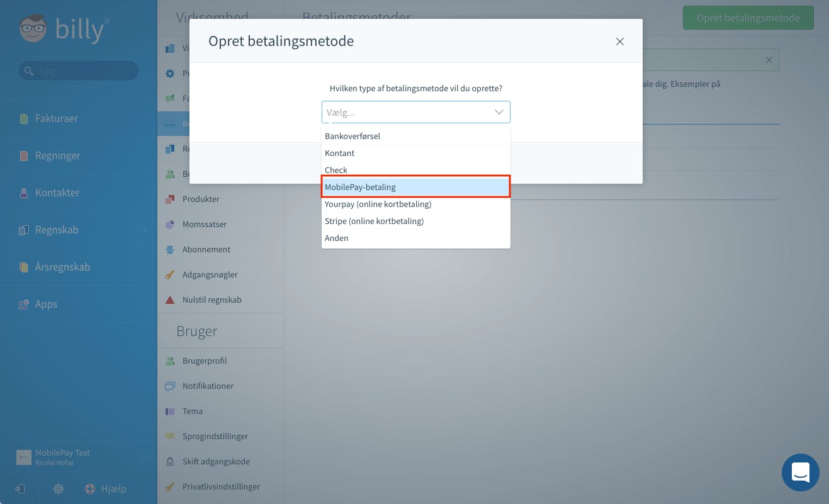This screenshot has height=504, width=829.
Task: Open settings with the gear icon
Action: point(59,489)
